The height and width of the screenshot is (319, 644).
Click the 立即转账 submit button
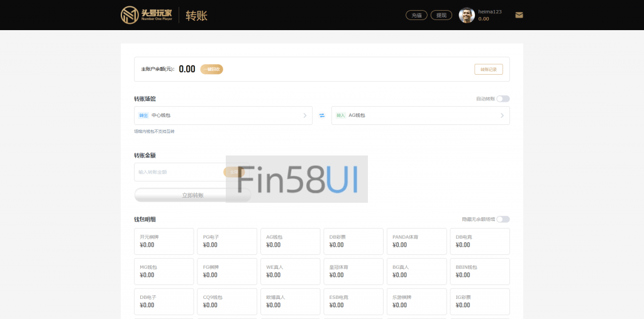pos(192,195)
